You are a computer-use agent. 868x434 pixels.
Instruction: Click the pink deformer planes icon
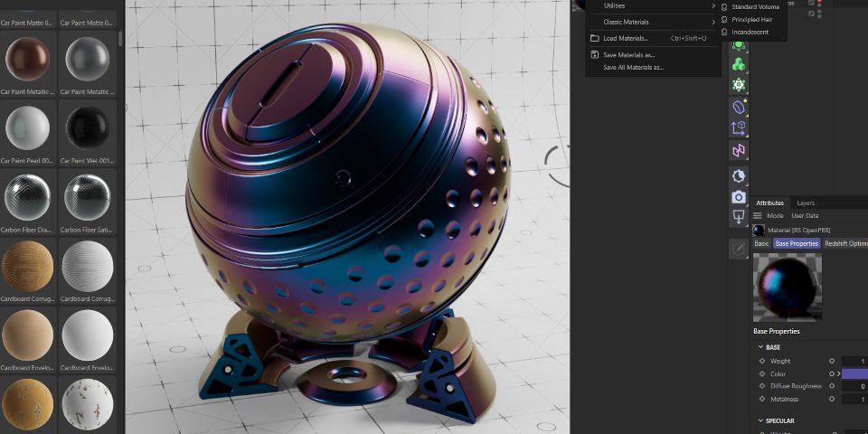click(x=739, y=150)
